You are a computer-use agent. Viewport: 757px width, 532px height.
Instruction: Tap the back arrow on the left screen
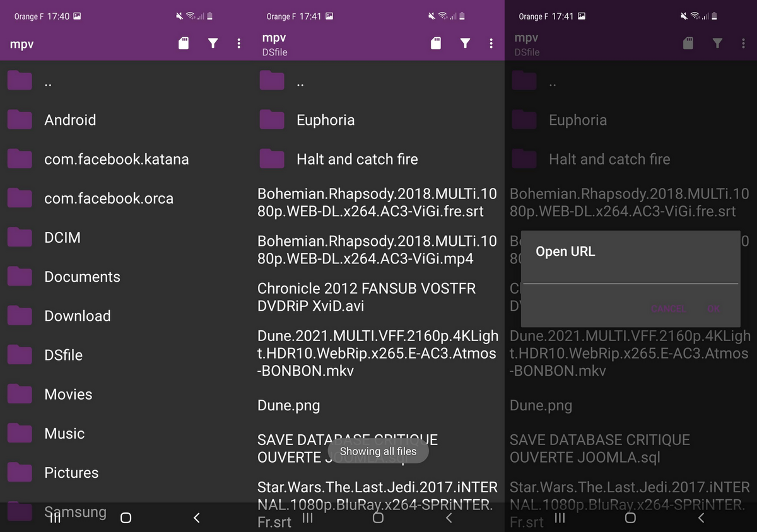(x=196, y=518)
